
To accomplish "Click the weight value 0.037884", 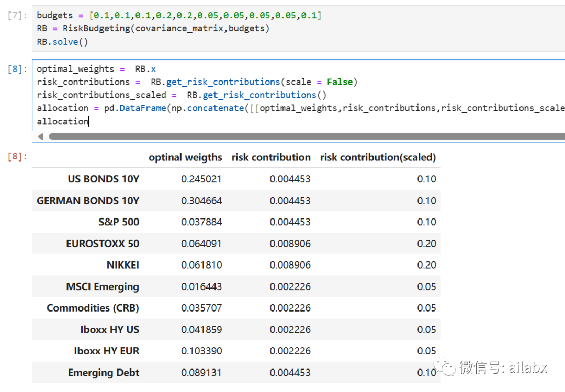I will click(x=201, y=222).
